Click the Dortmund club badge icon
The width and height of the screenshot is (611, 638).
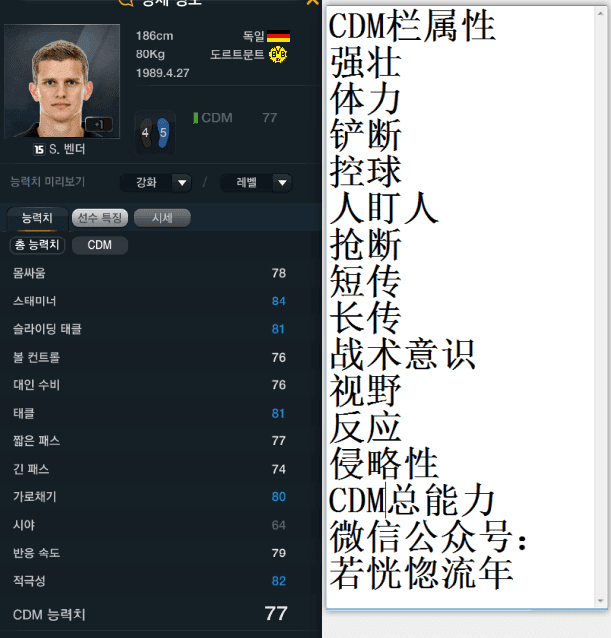tap(278, 54)
